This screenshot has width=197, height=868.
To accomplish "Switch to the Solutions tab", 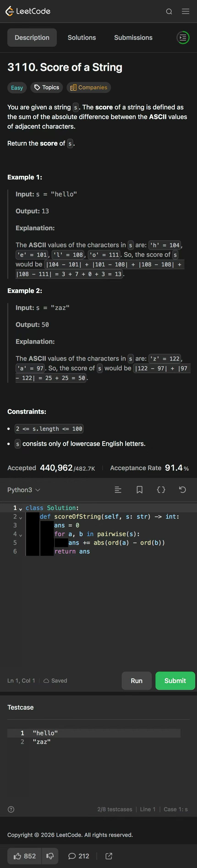I will 82,38.
